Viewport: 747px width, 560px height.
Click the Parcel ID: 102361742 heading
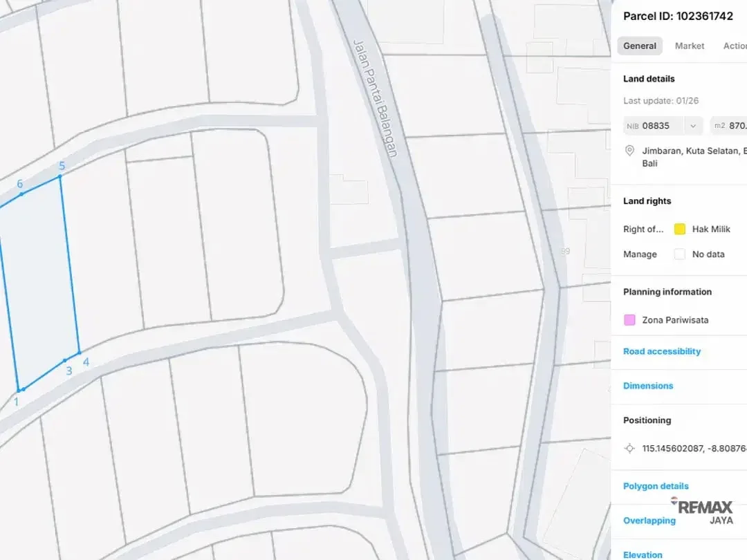coord(678,16)
